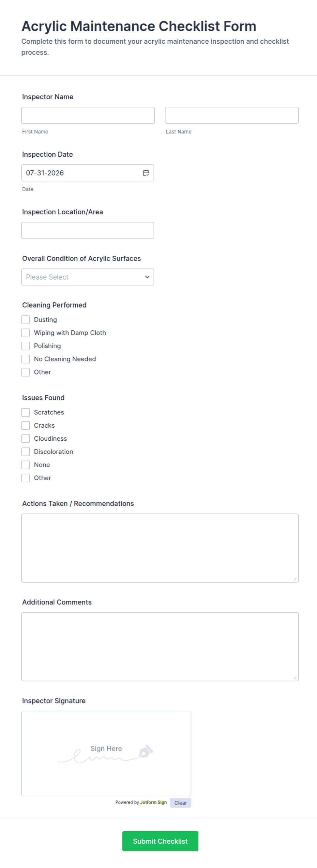
Task: Click the Please Select dropdown arrow
Action: 147,277
